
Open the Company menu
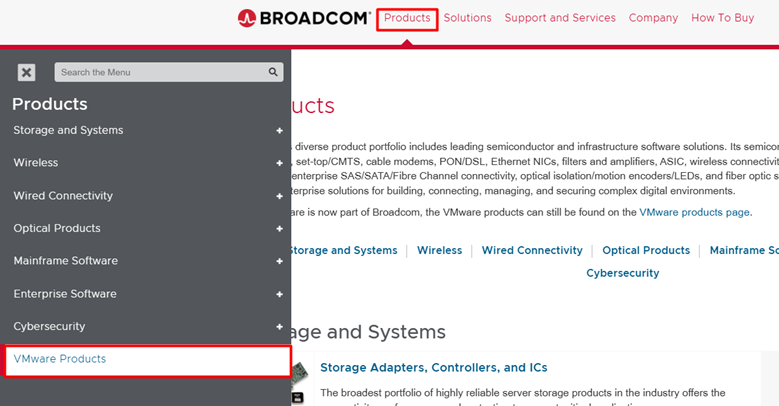[x=653, y=18]
